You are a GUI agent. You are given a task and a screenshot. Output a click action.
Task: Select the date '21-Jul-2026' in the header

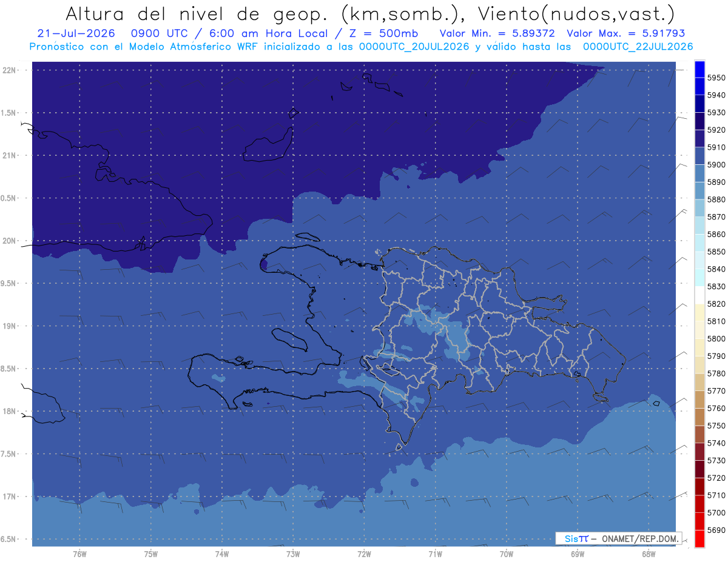pyautogui.click(x=76, y=33)
